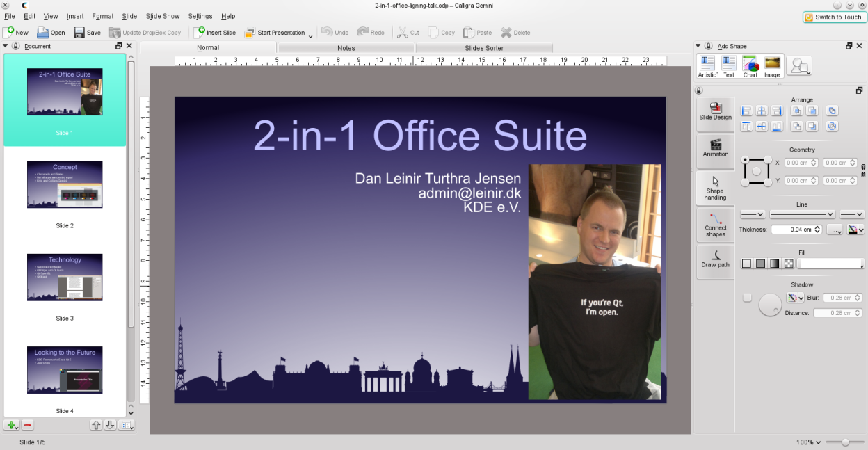Screen dimensions: 868x450
Task: Click the Save toolbar icon
Action: coord(87,32)
